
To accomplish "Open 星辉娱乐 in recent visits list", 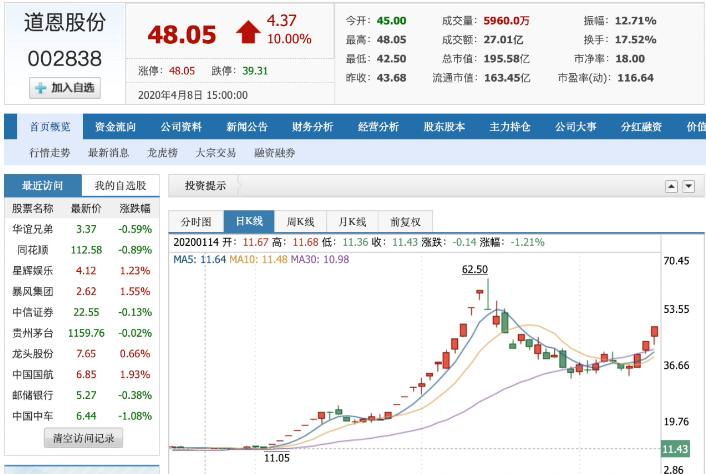I will [33, 271].
